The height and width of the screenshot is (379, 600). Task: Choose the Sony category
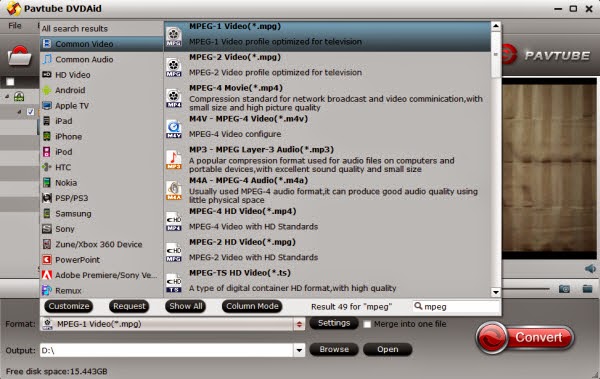(101, 229)
